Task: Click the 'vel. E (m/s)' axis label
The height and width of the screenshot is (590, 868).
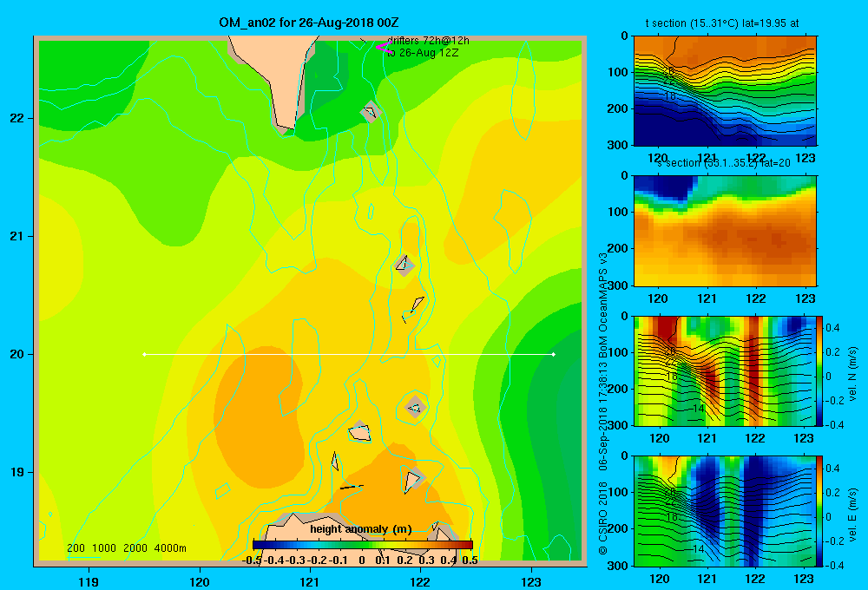Action: 853,515
